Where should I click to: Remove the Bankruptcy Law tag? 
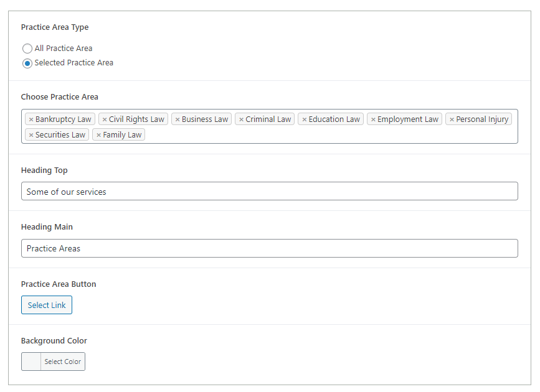(x=31, y=119)
